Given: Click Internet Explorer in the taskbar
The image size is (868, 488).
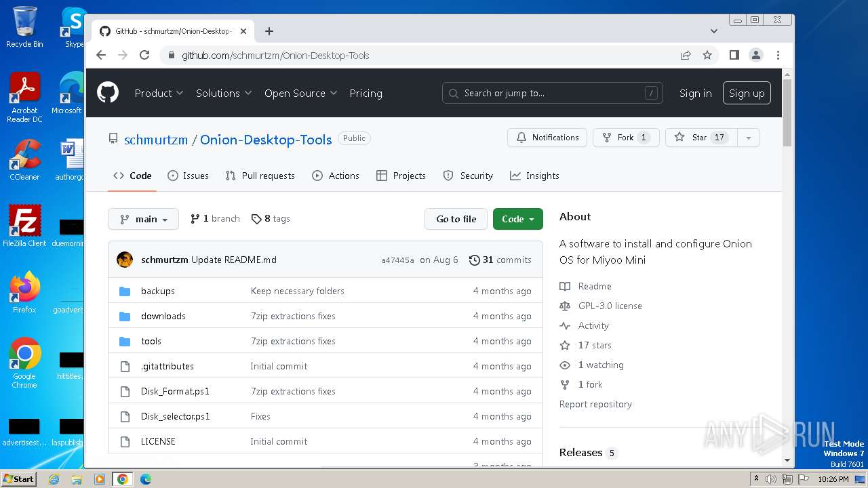Looking at the screenshot, I should 54,479.
